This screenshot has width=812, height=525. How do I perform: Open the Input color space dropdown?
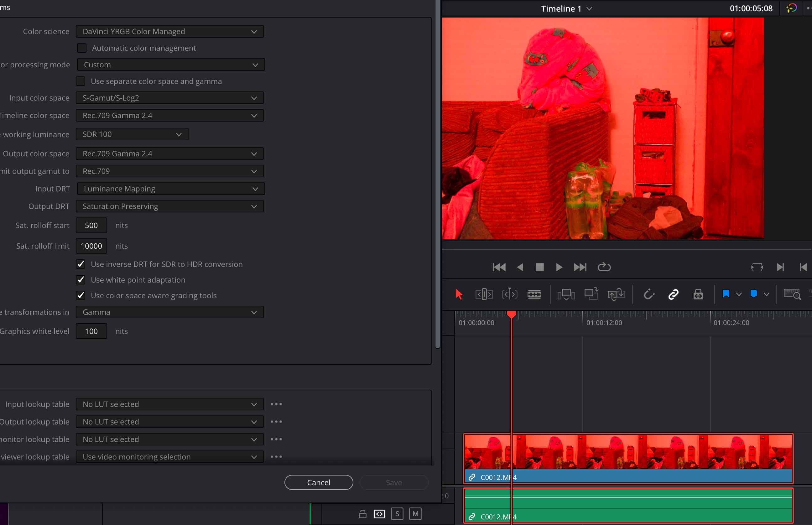click(169, 98)
